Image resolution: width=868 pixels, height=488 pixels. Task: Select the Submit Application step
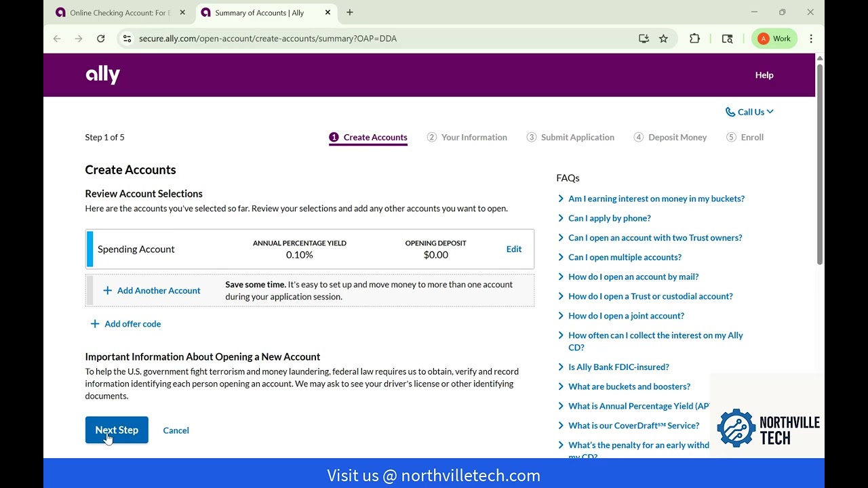(570, 138)
